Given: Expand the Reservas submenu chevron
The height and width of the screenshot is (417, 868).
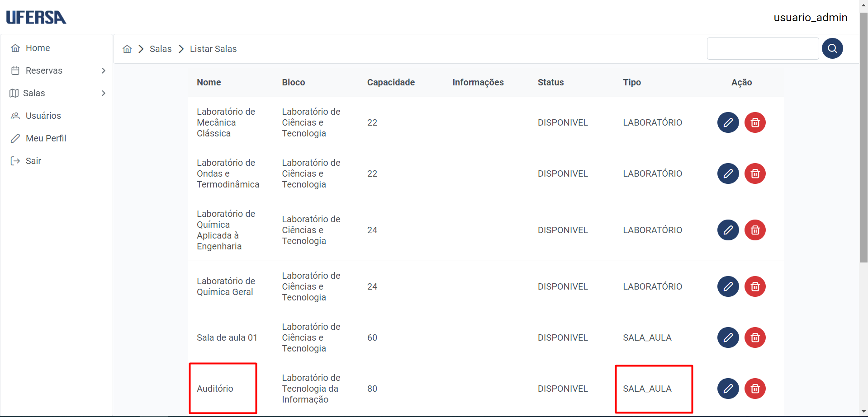Looking at the screenshot, I should tap(104, 70).
